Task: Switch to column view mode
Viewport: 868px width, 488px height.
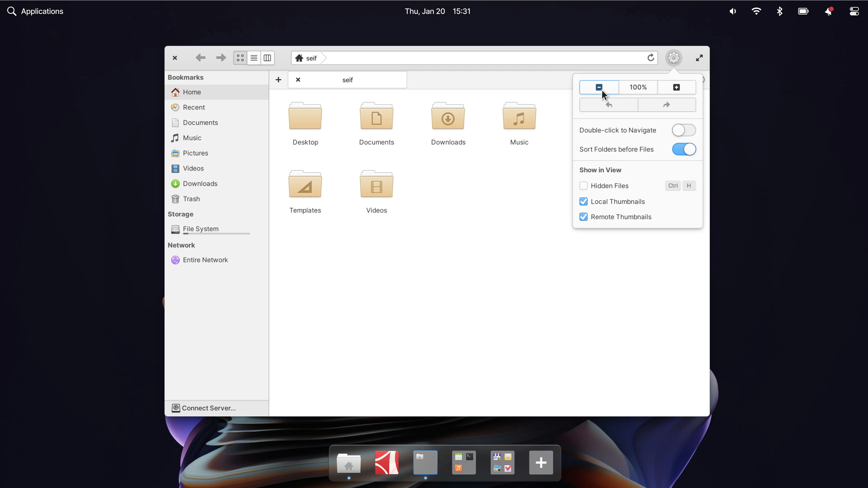Action: [x=267, y=58]
